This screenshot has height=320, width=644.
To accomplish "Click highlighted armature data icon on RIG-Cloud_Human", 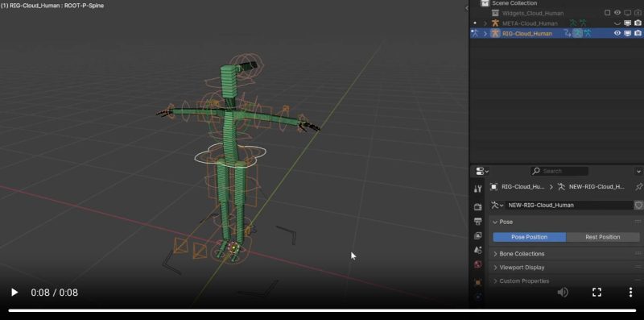I will tap(578, 34).
